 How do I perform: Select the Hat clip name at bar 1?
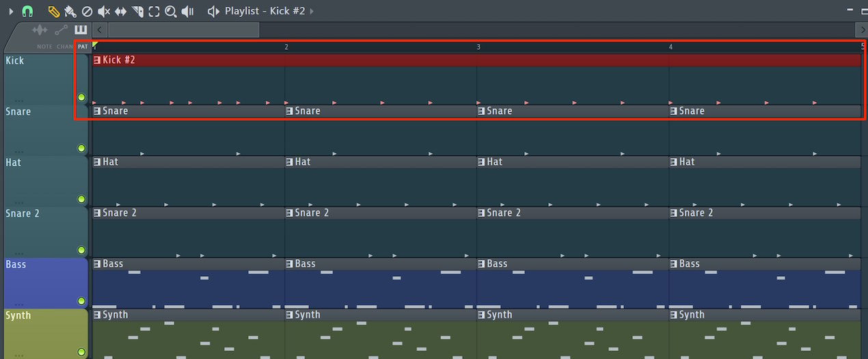coord(111,162)
